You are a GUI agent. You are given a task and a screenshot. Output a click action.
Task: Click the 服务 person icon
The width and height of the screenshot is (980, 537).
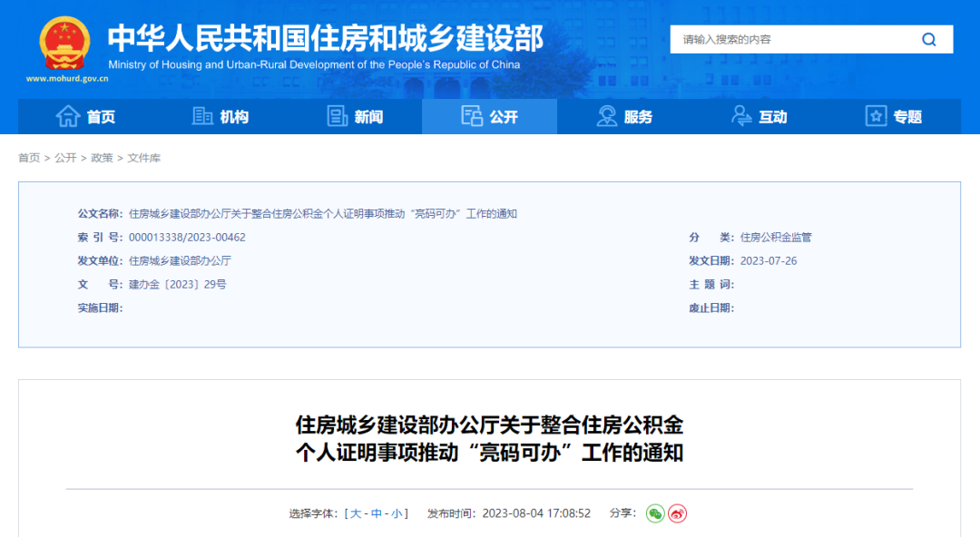(x=605, y=116)
